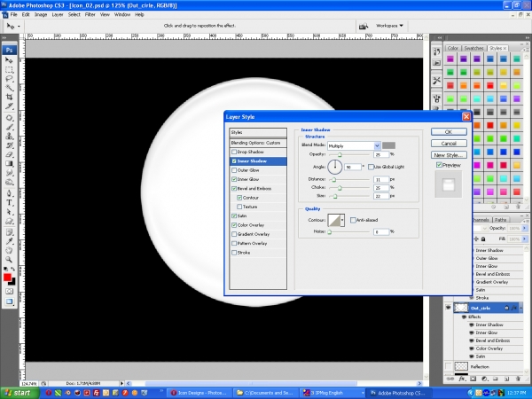Uncheck the Contour checkbox under Bevel

[x=239, y=198]
